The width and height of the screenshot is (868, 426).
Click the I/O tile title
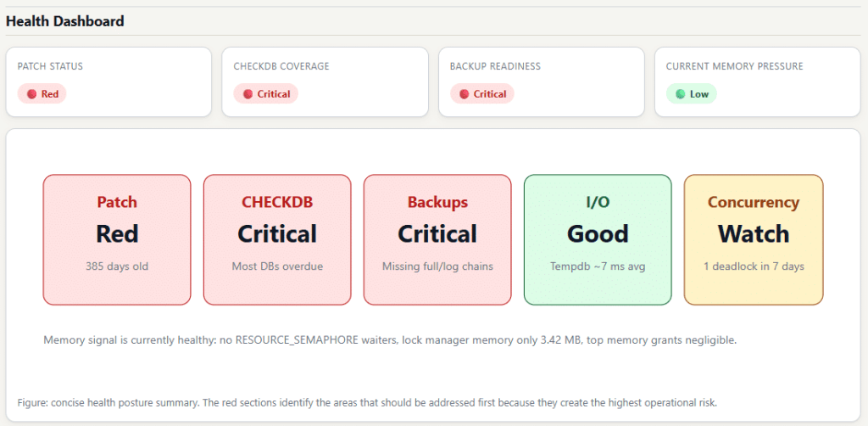pyautogui.click(x=598, y=202)
